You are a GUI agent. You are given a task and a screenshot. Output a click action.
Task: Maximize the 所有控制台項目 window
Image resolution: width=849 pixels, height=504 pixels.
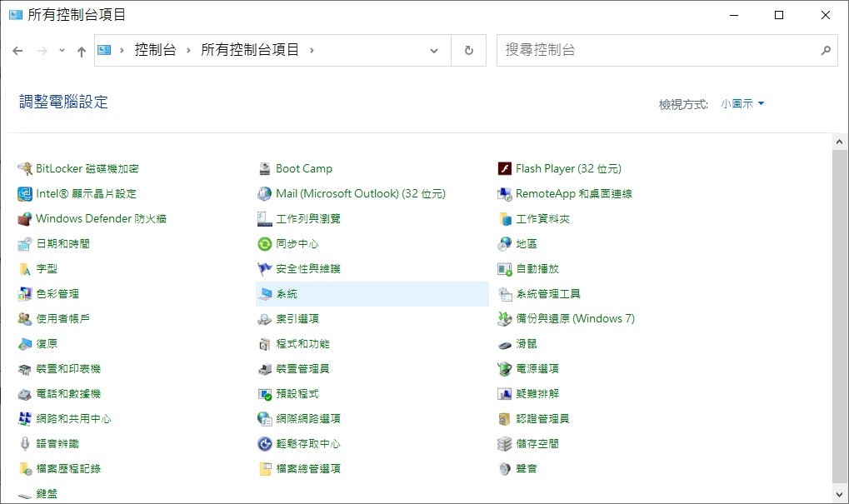(779, 15)
